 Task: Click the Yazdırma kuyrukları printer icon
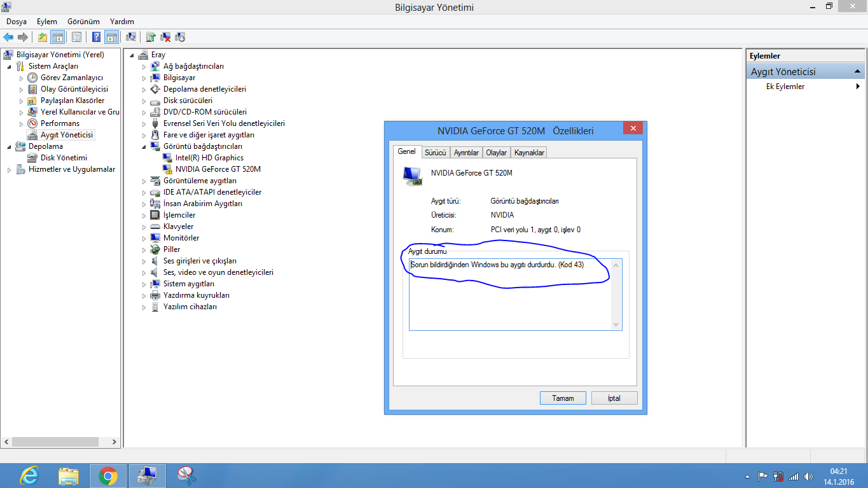coord(155,295)
